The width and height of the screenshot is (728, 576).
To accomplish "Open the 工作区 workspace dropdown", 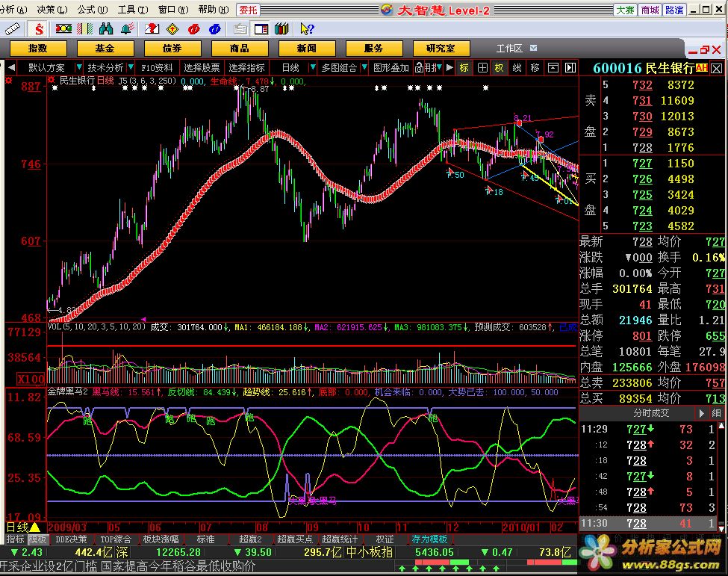I will [x=533, y=48].
